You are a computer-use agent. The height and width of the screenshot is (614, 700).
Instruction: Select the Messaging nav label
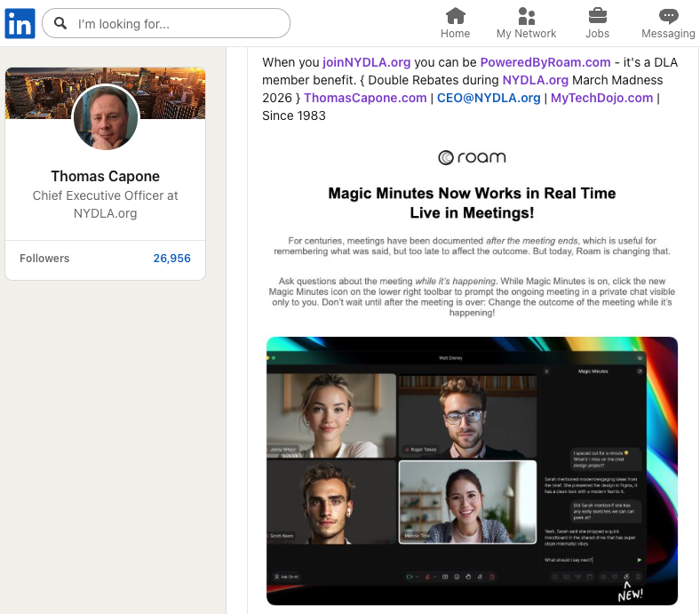point(668,34)
